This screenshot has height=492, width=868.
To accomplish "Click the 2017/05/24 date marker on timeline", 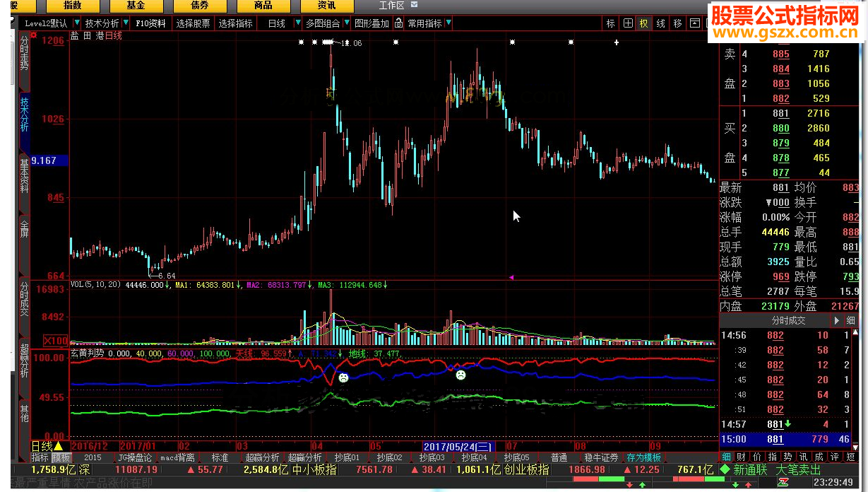I will click(458, 447).
